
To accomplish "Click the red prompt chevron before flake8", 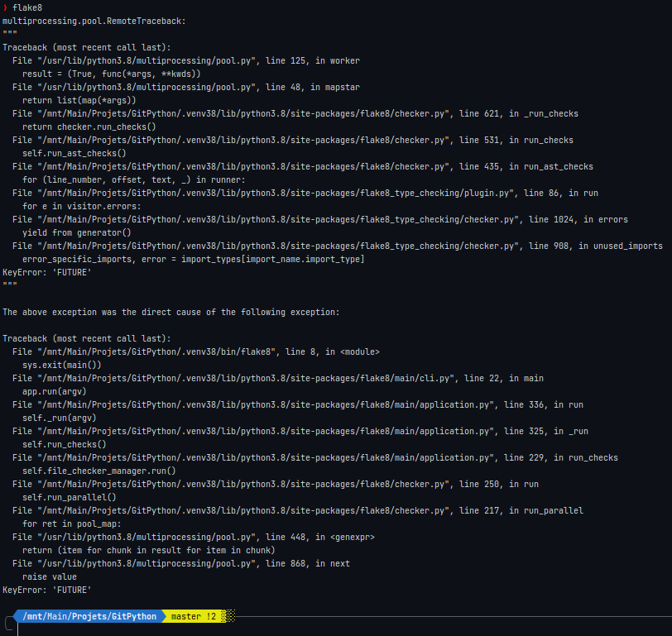I will pos(5,7).
